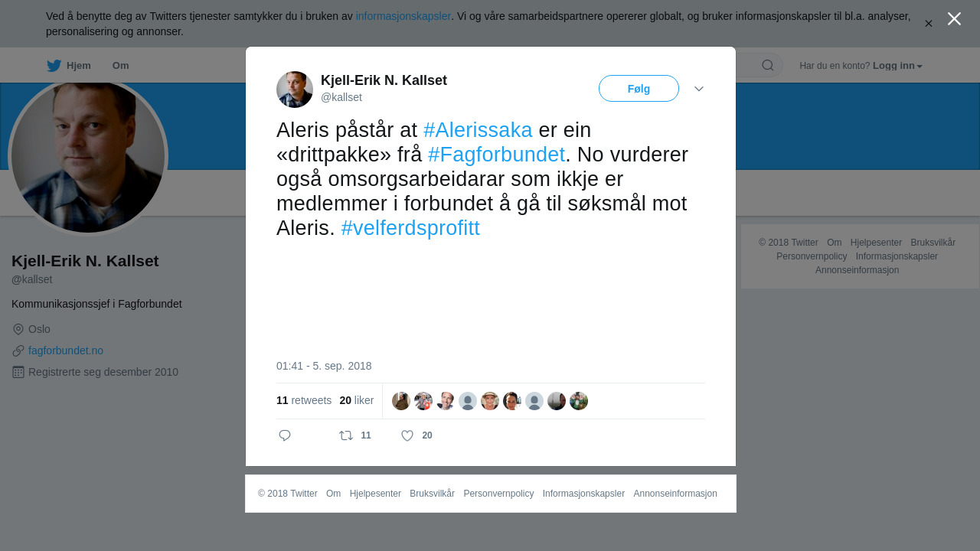Open the tweet options chevron menu
Screen dimensions: 980x551
pyautogui.click(x=699, y=89)
